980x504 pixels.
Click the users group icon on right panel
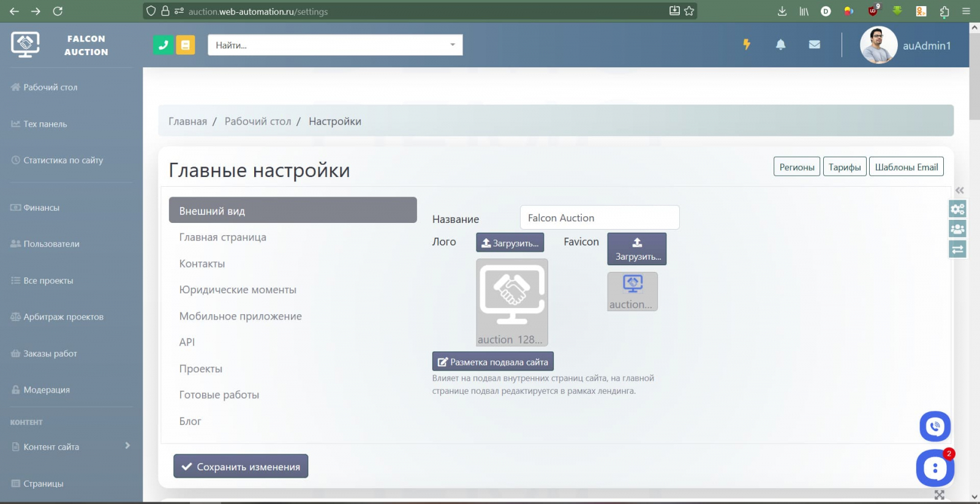(957, 229)
